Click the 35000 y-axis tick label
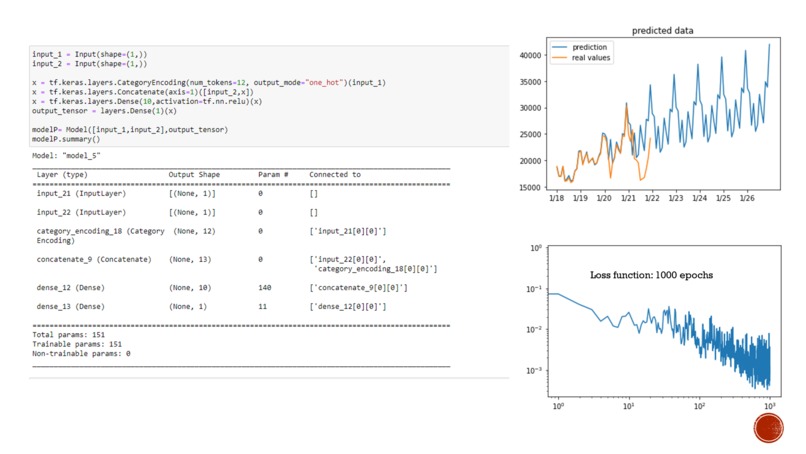Screen dimensions: 806x454 (x=530, y=82)
